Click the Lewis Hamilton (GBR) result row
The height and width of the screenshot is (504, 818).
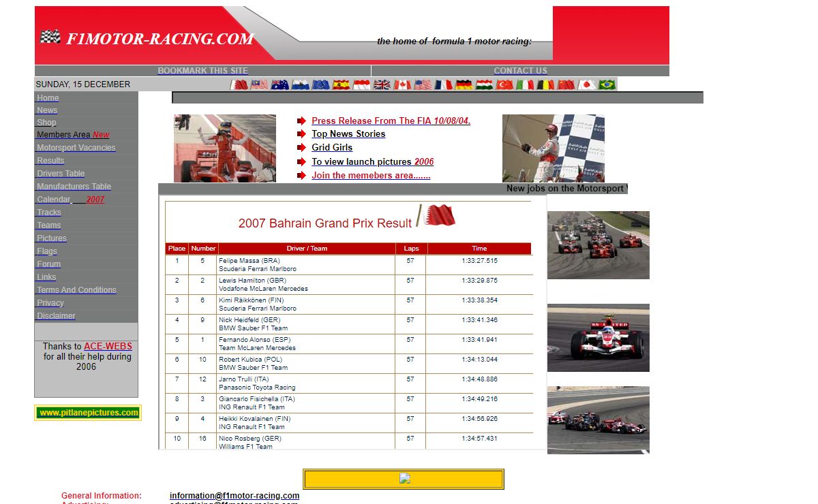pos(348,285)
